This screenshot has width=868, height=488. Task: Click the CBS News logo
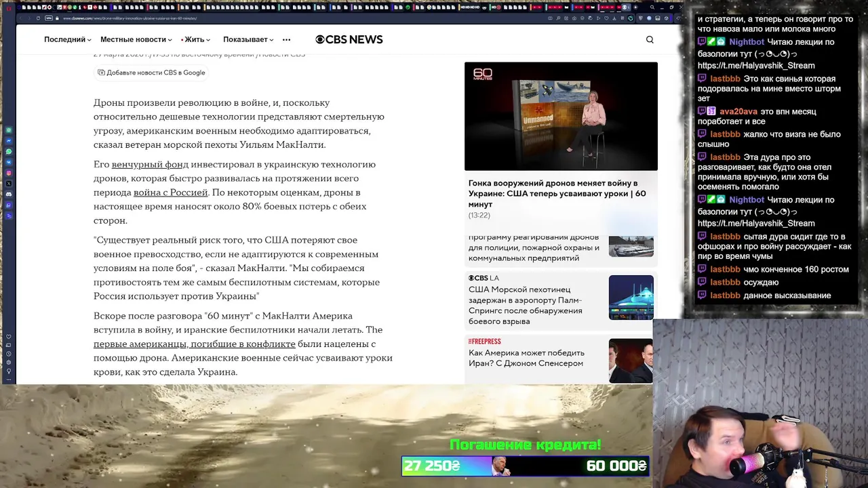pos(349,39)
